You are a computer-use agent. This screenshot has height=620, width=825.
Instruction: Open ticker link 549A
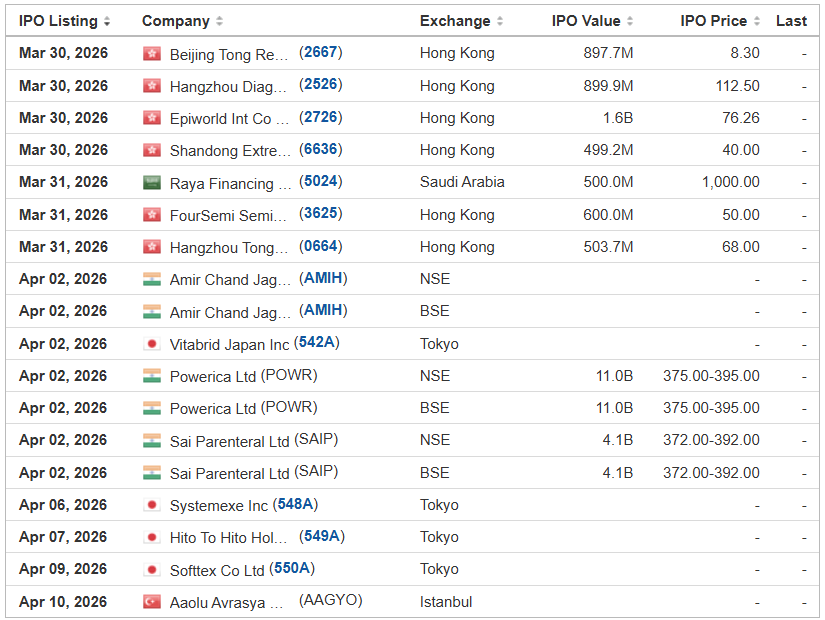pos(321,536)
